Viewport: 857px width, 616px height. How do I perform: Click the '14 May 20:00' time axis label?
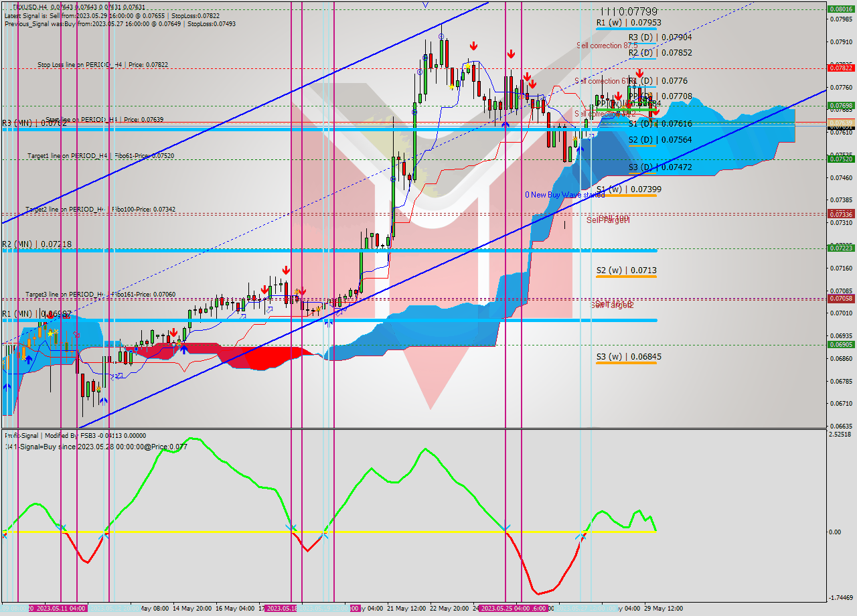193,609
